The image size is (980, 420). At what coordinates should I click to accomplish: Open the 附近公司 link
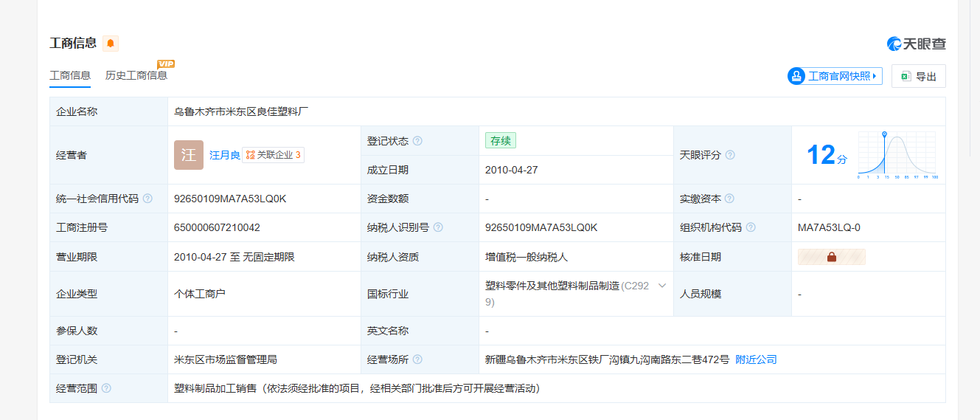(x=756, y=359)
